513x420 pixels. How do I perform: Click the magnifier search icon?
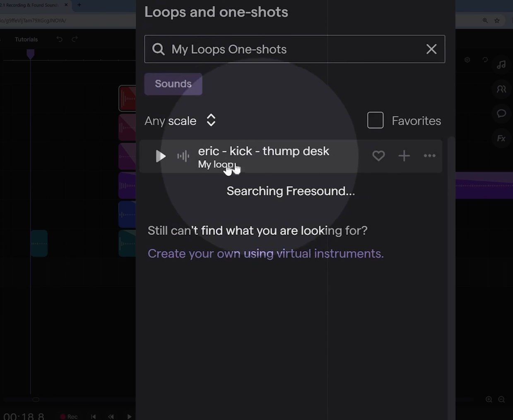(159, 49)
